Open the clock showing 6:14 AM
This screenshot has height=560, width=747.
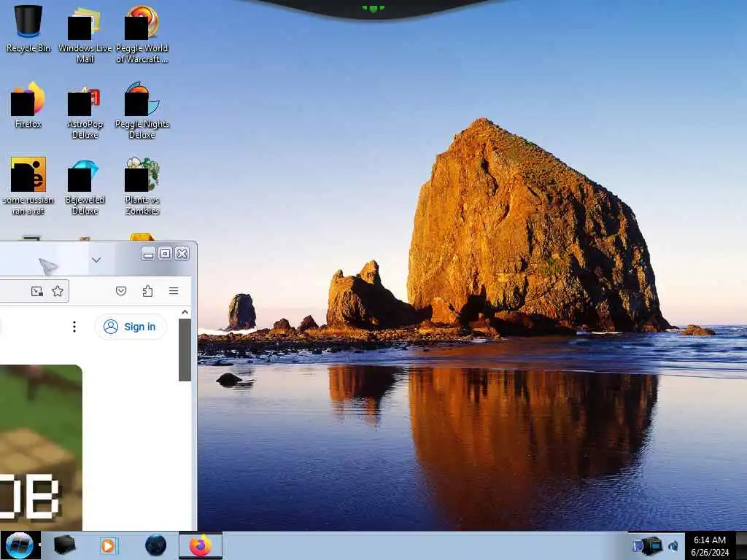[x=710, y=545]
